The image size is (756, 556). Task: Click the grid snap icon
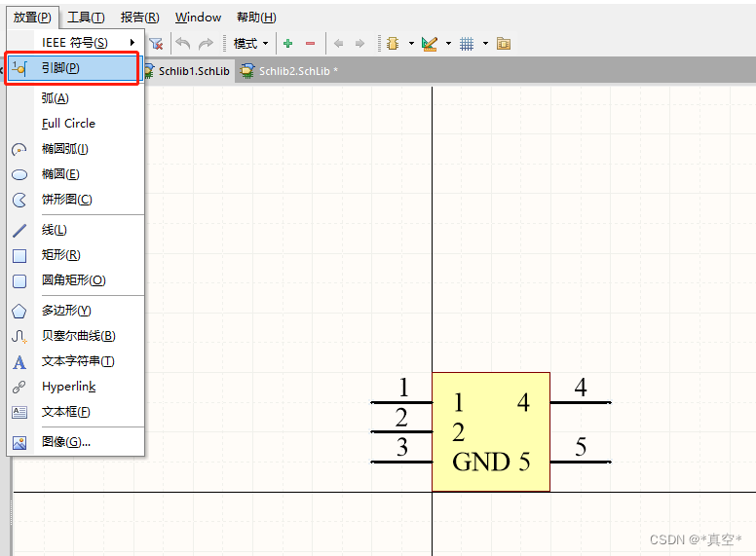click(467, 44)
